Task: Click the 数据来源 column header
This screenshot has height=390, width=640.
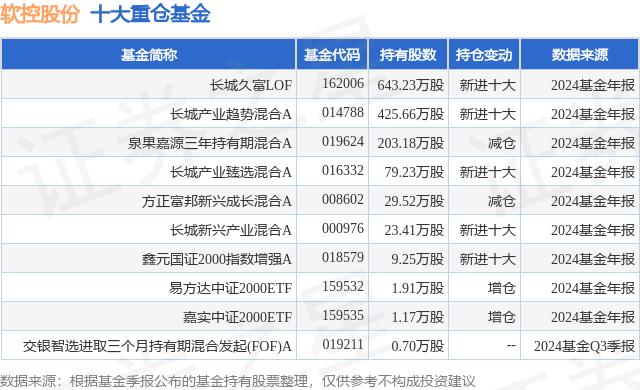Action: 580,54
